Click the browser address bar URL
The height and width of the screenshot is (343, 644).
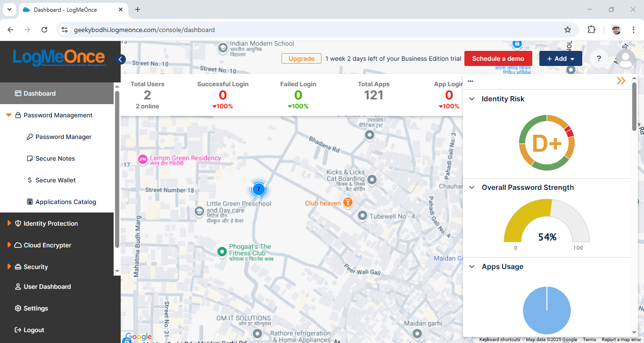click(144, 30)
